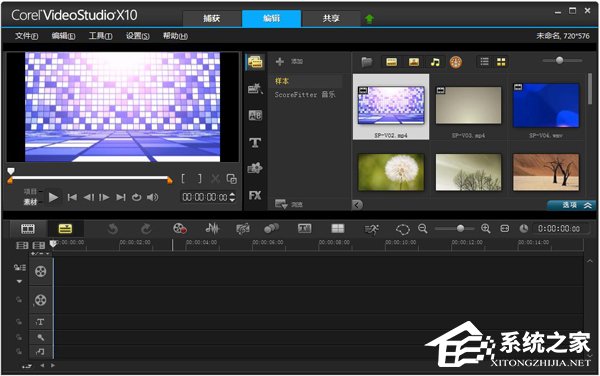This screenshot has height=376, width=600.
Task: Switch library to list view
Action: [484, 62]
